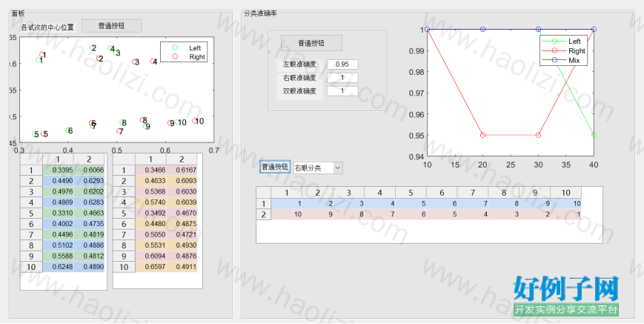The height and width of the screenshot is (324, 644).
Task: Select cell 0.6293 in left table
Action: (x=89, y=181)
